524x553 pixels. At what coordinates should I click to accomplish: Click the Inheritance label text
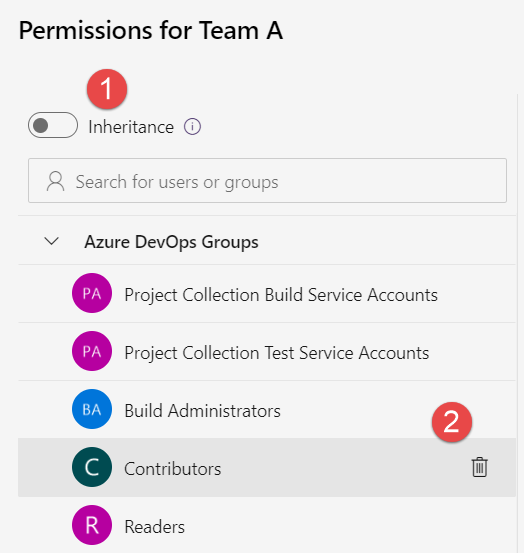click(x=131, y=127)
